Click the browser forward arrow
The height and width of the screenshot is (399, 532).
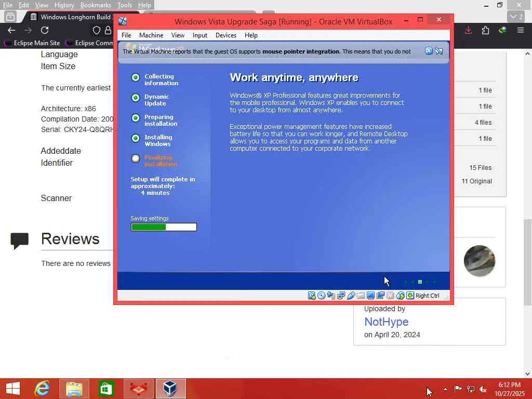(28, 30)
